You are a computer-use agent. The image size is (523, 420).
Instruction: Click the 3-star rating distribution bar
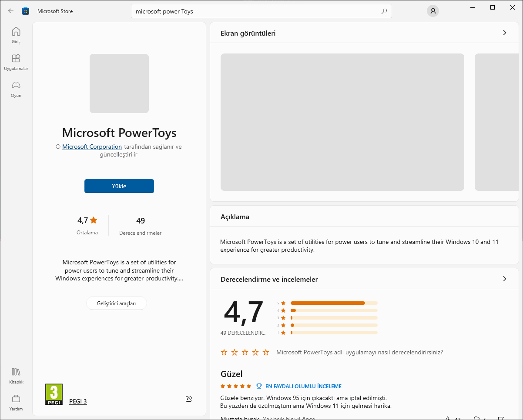pos(334,318)
